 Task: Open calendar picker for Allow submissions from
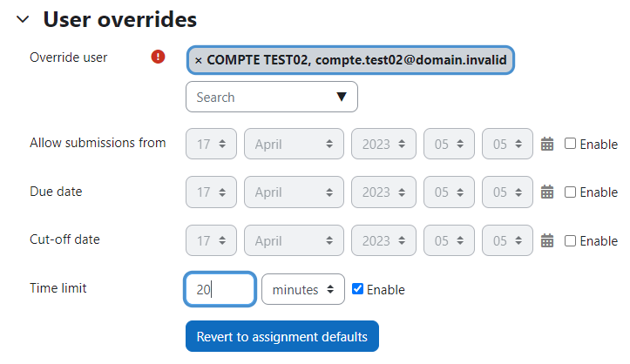[x=547, y=144]
